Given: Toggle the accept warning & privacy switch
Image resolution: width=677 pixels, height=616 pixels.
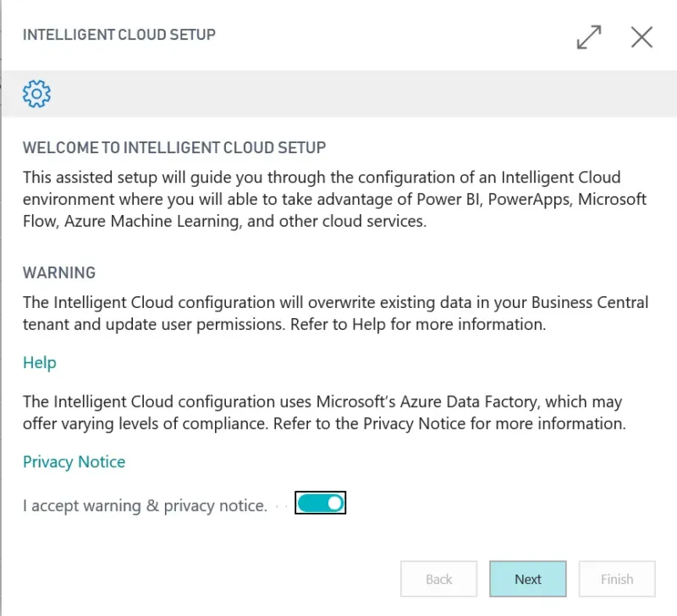Looking at the screenshot, I should tap(321, 504).
